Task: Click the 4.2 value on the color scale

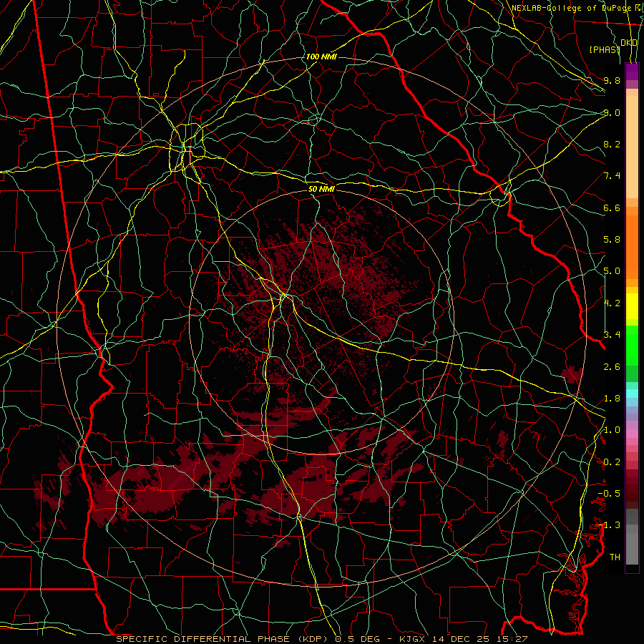Action: click(612, 303)
